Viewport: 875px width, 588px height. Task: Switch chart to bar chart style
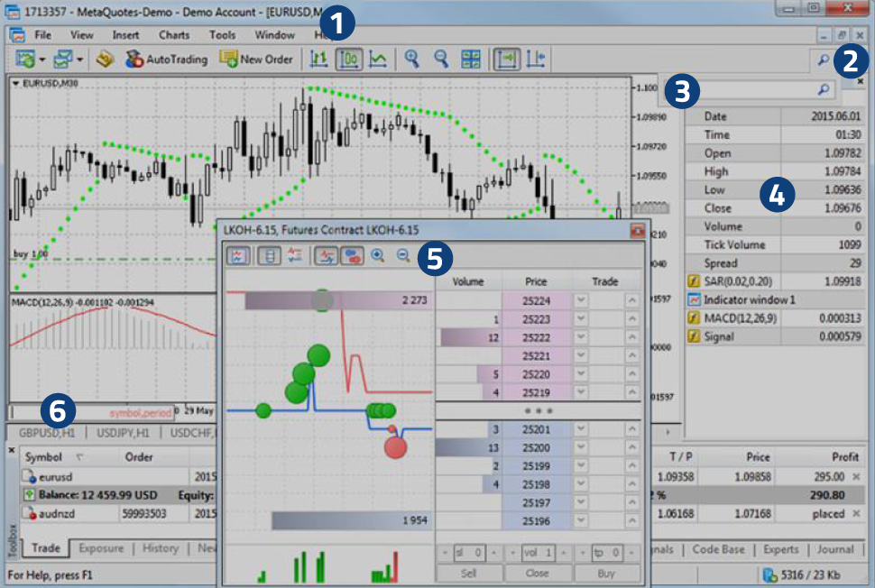coord(318,59)
